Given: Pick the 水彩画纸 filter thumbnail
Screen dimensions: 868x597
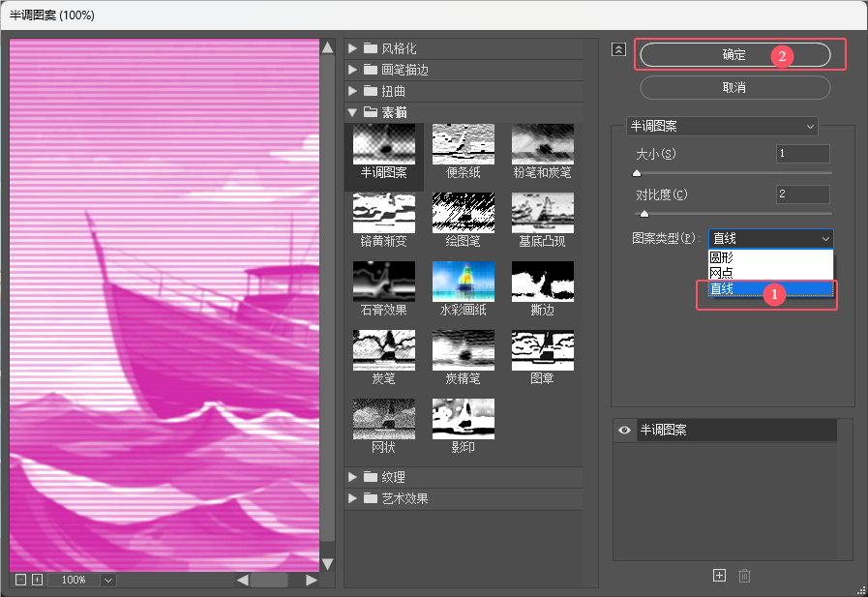Looking at the screenshot, I should pyautogui.click(x=464, y=282).
